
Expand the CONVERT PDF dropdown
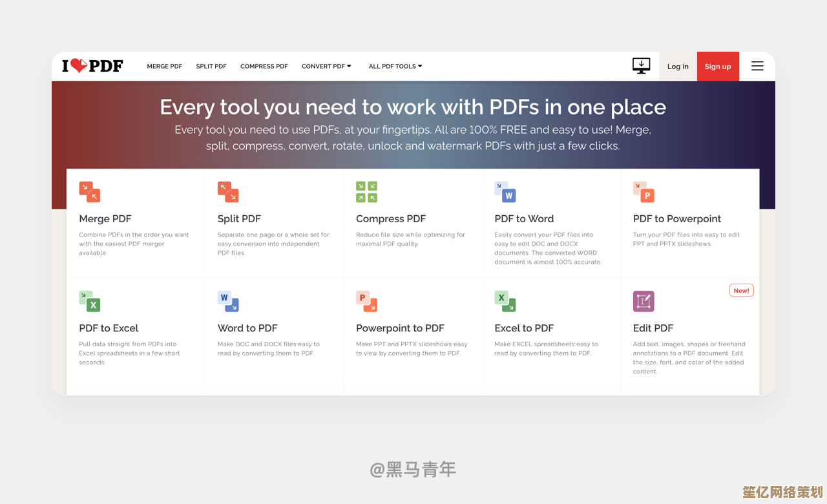[326, 66]
